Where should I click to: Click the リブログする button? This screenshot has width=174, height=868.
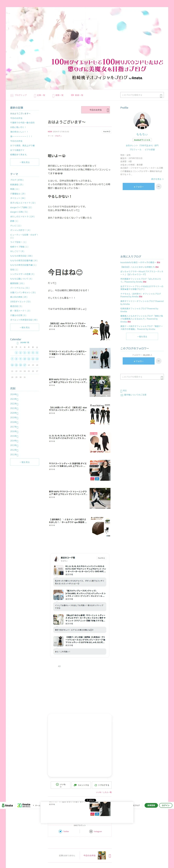click(x=101, y=785)
